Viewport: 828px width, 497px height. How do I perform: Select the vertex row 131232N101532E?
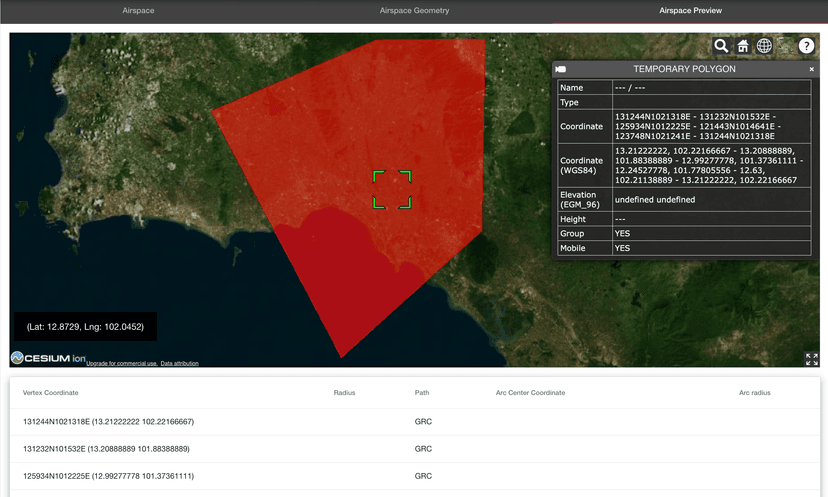pos(108,449)
